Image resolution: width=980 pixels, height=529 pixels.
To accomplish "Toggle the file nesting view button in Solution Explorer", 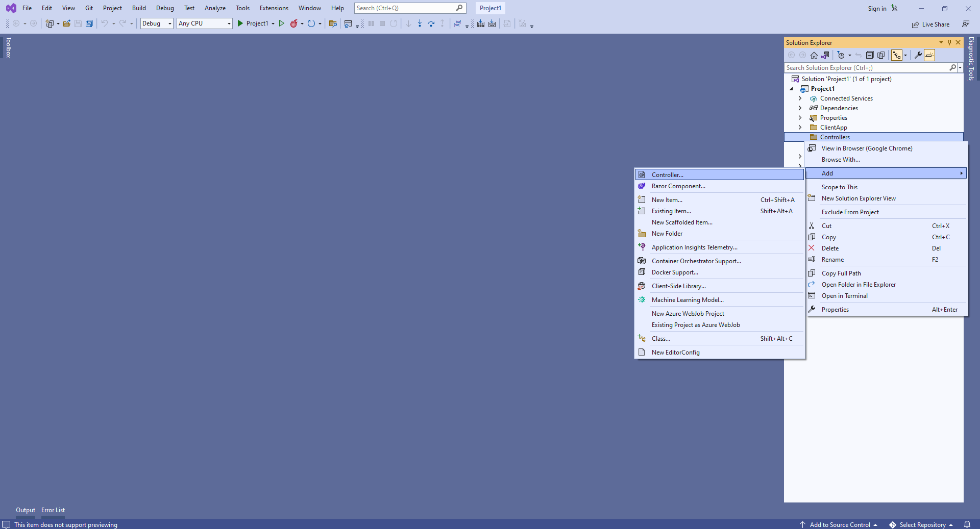I will (896, 55).
